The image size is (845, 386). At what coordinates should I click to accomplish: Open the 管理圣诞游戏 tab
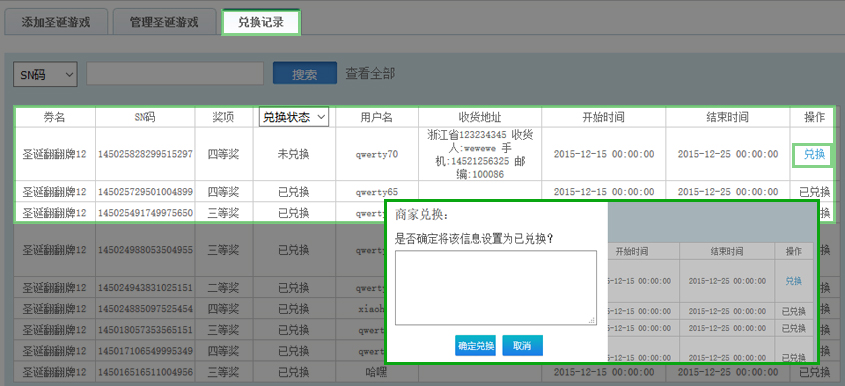(x=164, y=22)
